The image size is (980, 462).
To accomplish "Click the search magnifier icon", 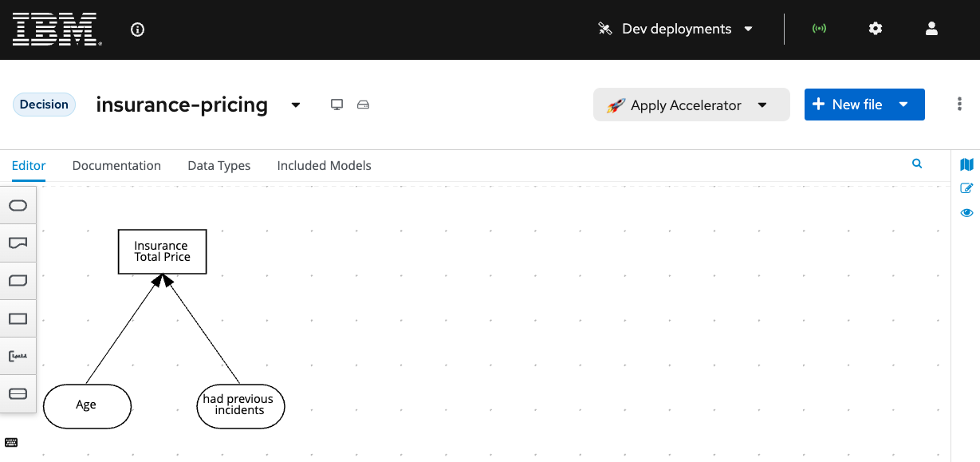I will tap(917, 164).
